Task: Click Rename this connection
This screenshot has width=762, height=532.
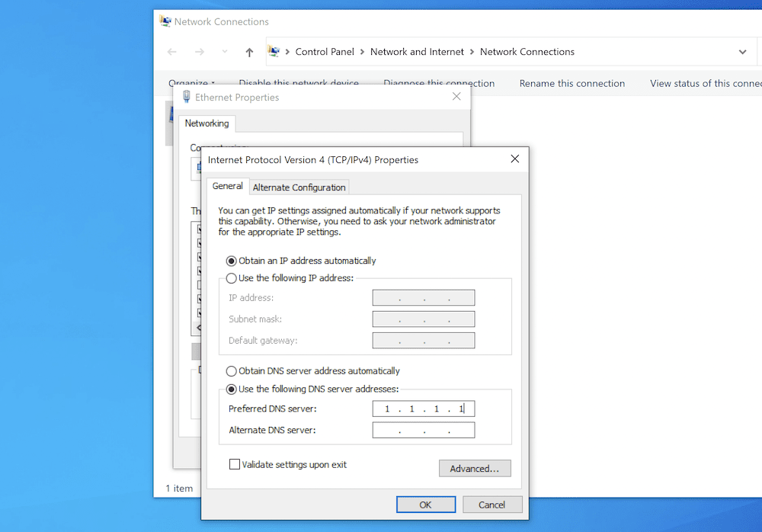Action: coord(572,83)
